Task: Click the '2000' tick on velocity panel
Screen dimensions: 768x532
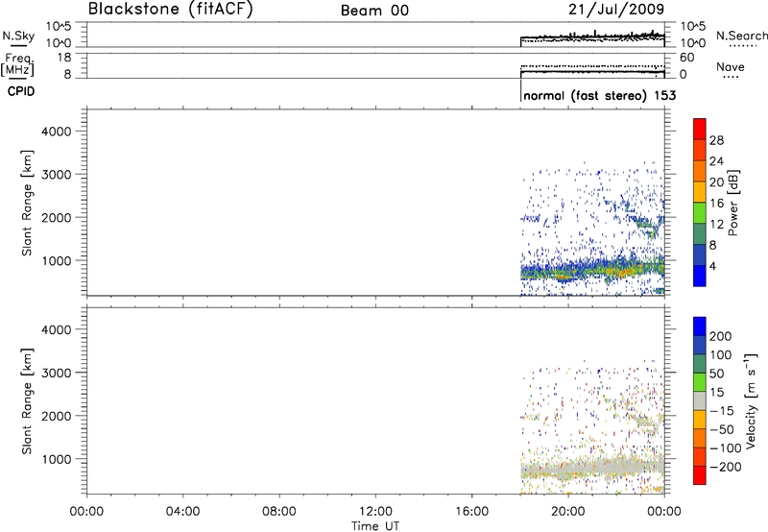Action: (57, 416)
